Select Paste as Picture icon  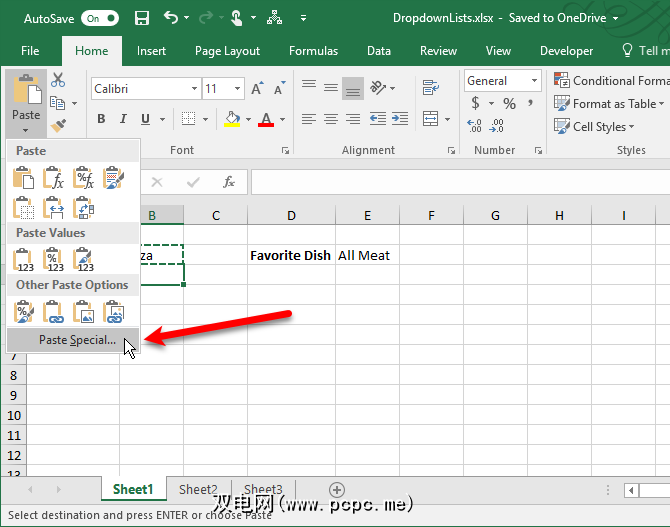84,313
